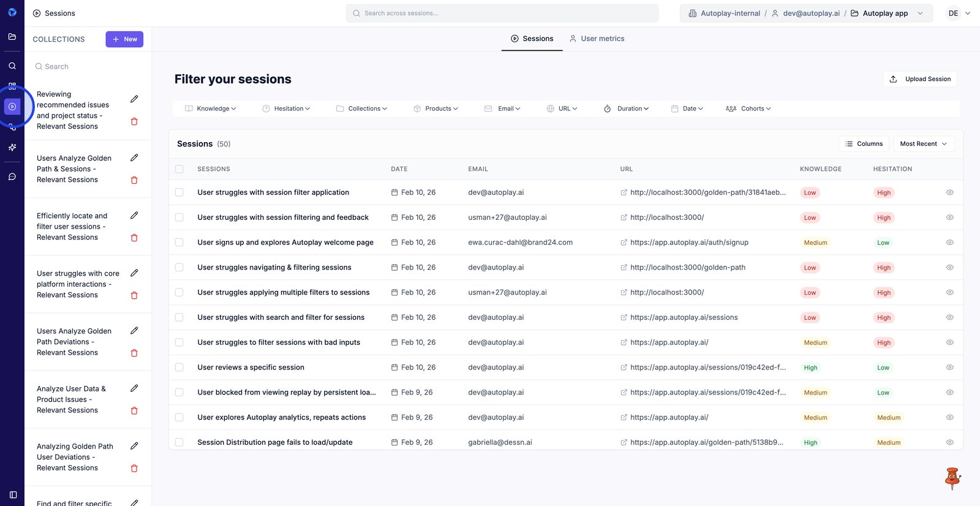Screen dimensions: 980x506
Task: Open external link icon for auth/signup URL
Action: coord(624,243)
